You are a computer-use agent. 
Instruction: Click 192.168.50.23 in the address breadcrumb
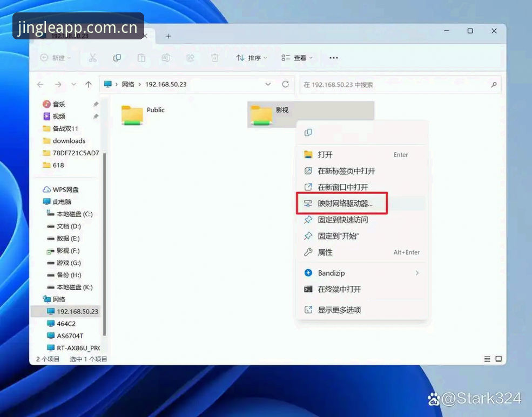coord(166,84)
